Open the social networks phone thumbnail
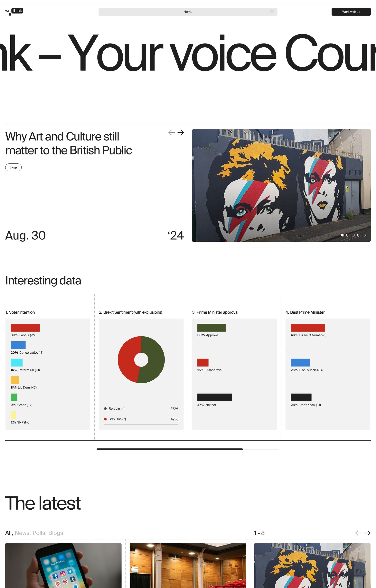Viewport: 376px width, 588px height. (x=63, y=565)
